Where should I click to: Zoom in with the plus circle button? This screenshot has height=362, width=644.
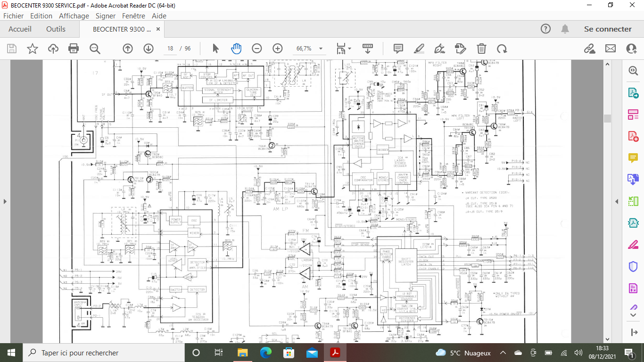[x=278, y=49]
